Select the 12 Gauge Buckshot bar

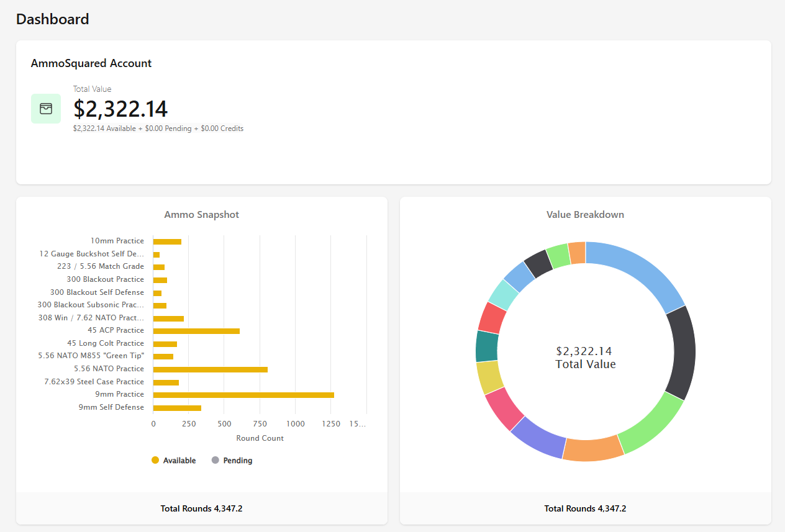pyautogui.click(x=157, y=255)
